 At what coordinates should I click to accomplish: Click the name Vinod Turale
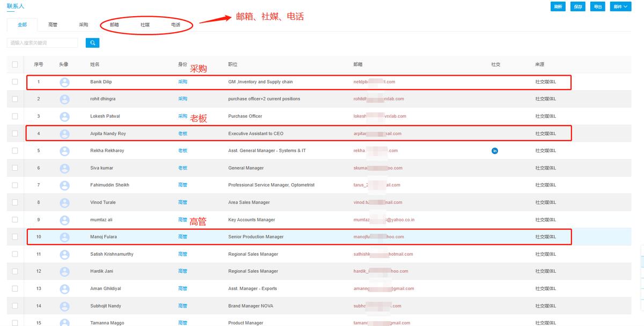[x=103, y=202]
